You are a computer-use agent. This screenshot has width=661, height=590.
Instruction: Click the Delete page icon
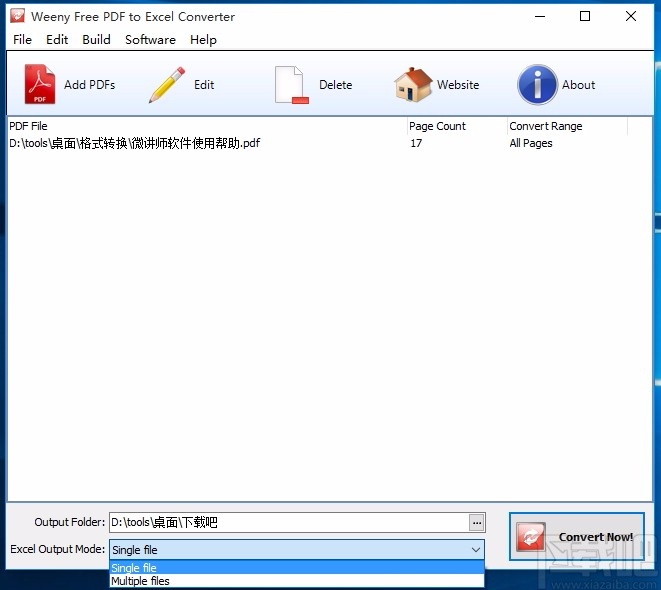(291, 84)
